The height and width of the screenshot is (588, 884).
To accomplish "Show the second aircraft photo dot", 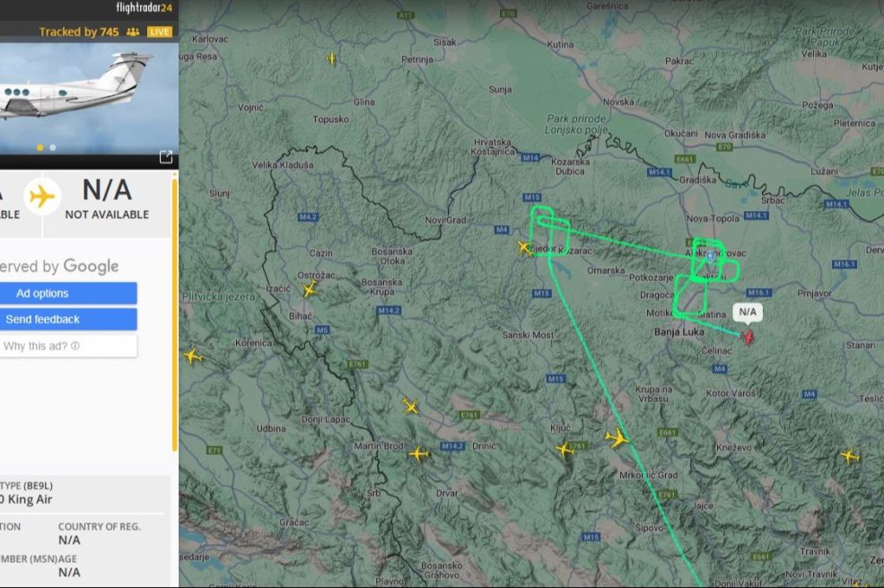I will [52, 148].
